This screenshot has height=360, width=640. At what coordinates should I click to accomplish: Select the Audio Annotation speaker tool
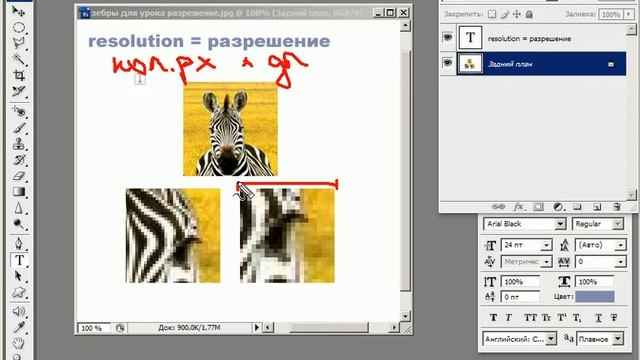(18, 311)
